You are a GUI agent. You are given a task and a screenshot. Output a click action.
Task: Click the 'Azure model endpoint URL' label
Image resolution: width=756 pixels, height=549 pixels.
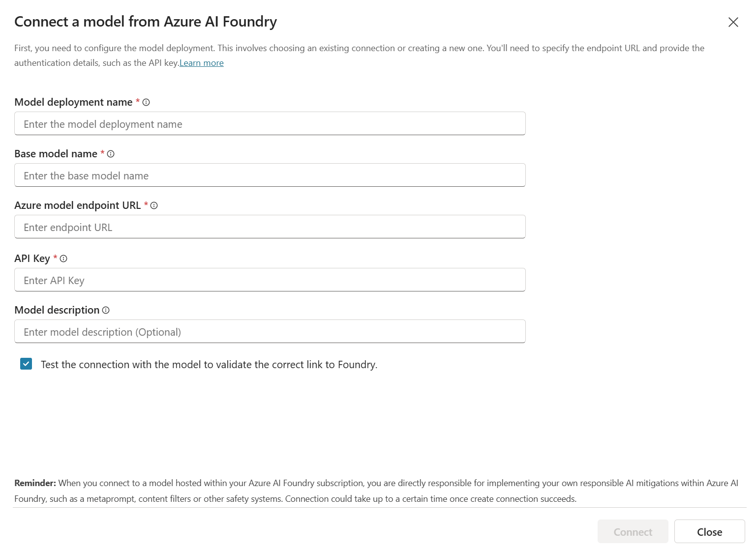click(78, 205)
